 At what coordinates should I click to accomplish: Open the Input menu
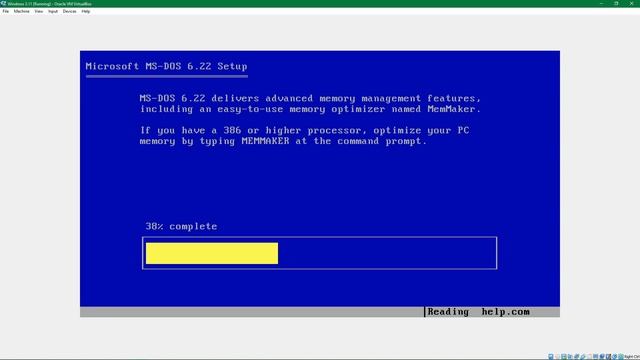[x=53, y=11]
